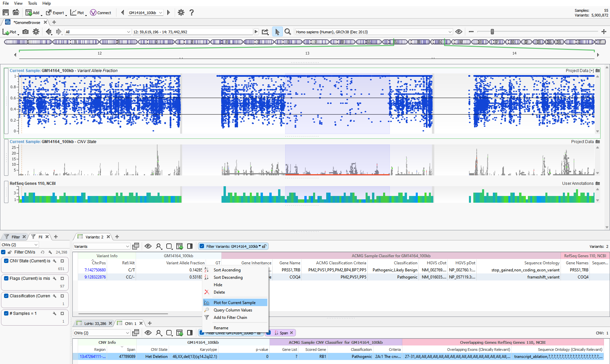This screenshot has height=364, width=610.
Task: Toggle eye icon in CNV table toolbar
Action: tap(148, 333)
